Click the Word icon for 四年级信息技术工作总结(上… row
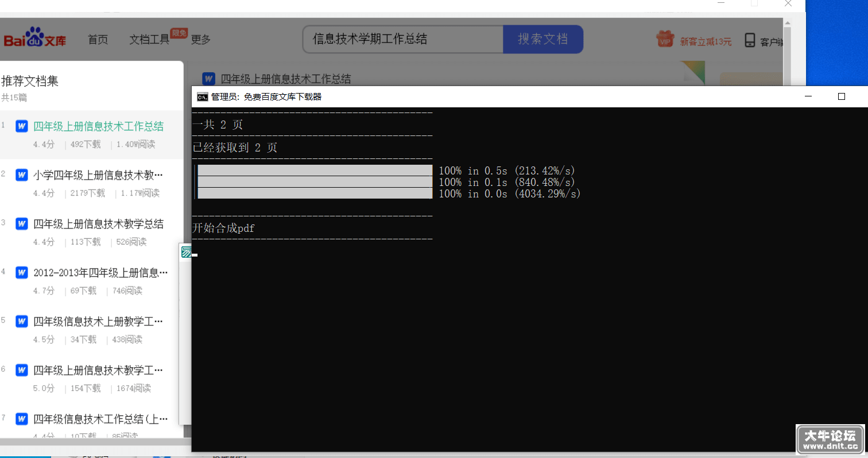 [x=22, y=418]
